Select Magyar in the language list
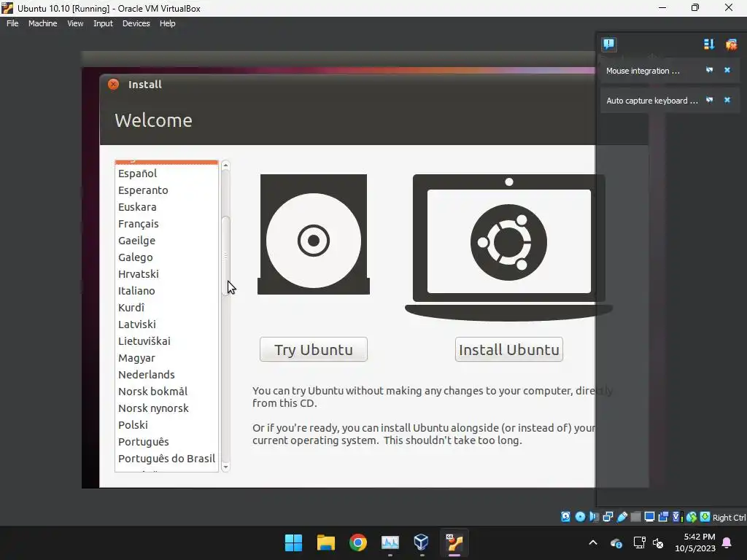The width and height of the screenshot is (747, 560). [166, 357]
